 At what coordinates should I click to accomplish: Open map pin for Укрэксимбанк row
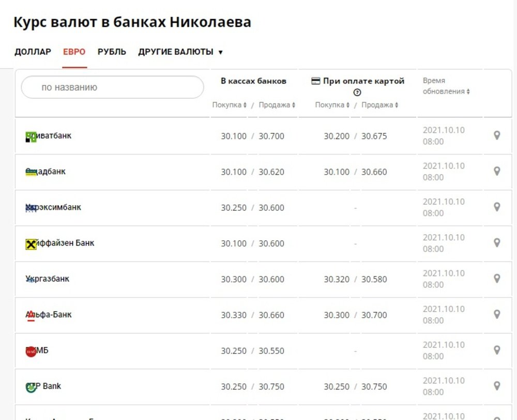click(x=497, y=207)
